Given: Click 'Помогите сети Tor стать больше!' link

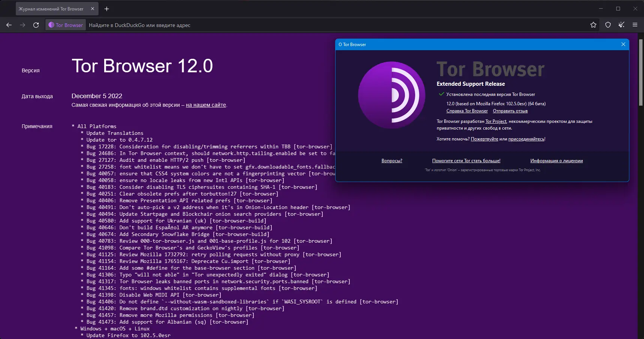Looking at the screenshot, I should [466, 161].
